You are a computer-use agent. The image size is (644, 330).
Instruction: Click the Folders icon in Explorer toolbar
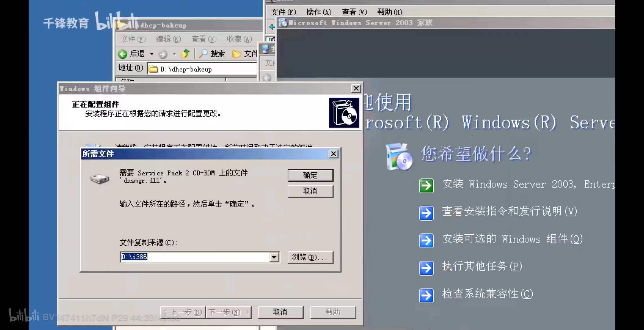(237, 54)
